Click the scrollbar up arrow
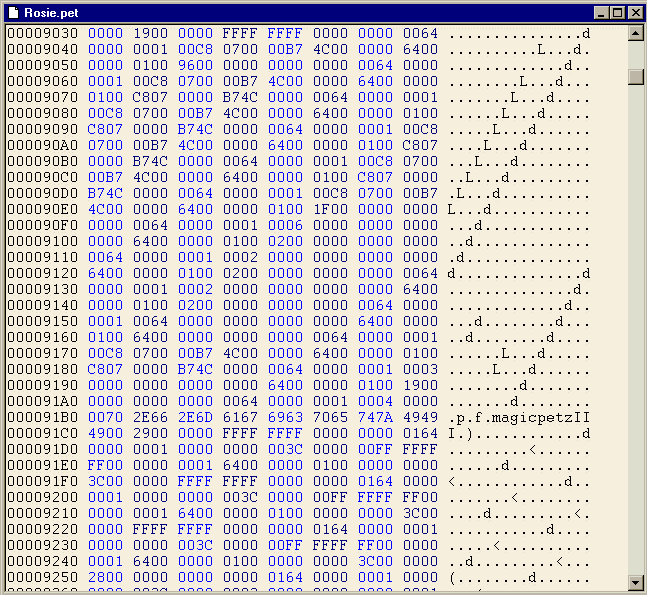The image size is (647, 595). click(636, 34)
